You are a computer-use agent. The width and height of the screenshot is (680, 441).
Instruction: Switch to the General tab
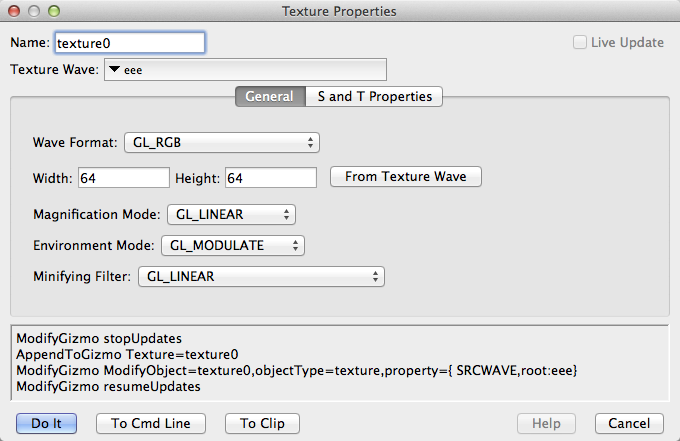[x=269, y=97]
